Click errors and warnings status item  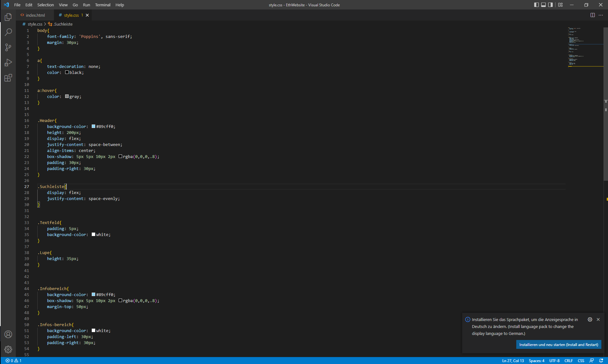tap(14, 361)
